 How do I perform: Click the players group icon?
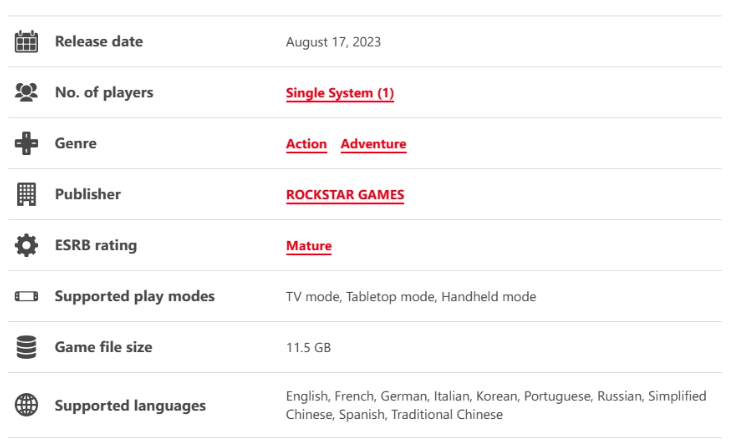tap(26, 92)
